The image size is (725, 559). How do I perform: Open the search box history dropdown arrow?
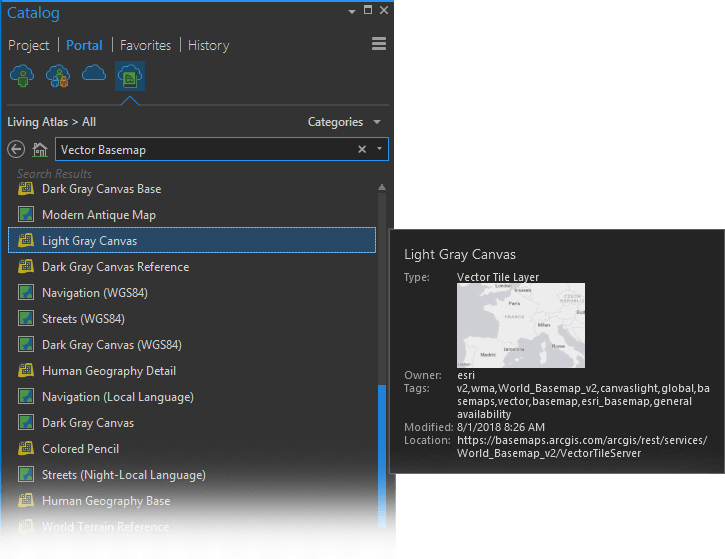(379, 150)
